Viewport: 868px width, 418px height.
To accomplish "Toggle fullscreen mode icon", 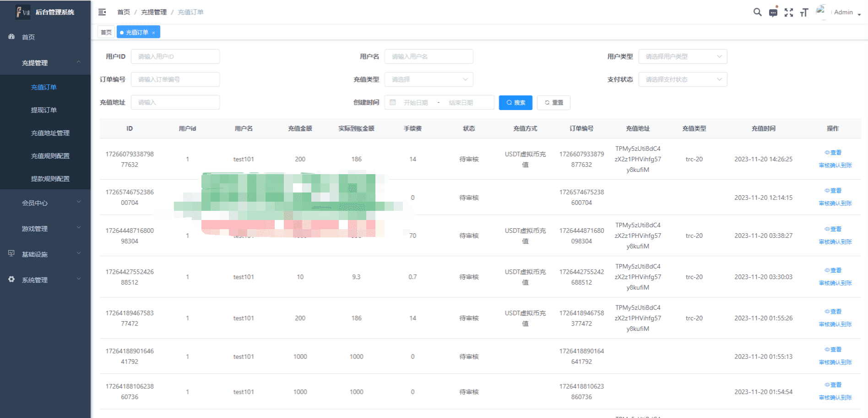I will point(788,12).
